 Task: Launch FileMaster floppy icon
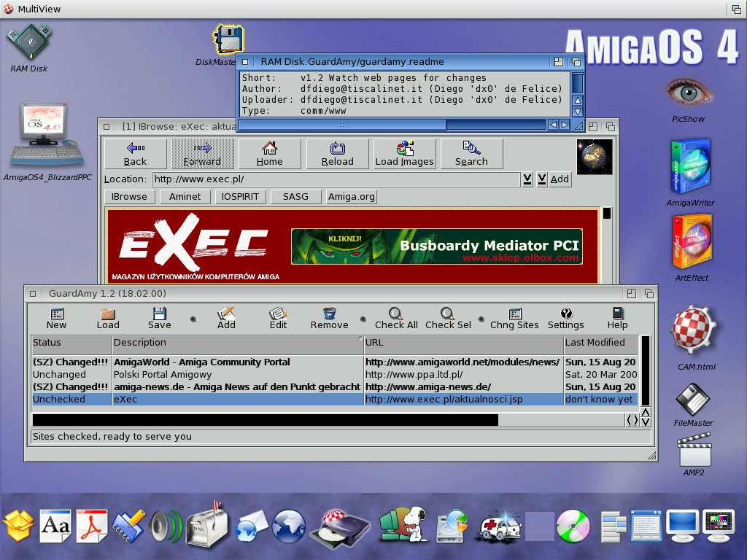tap(693, 405)
